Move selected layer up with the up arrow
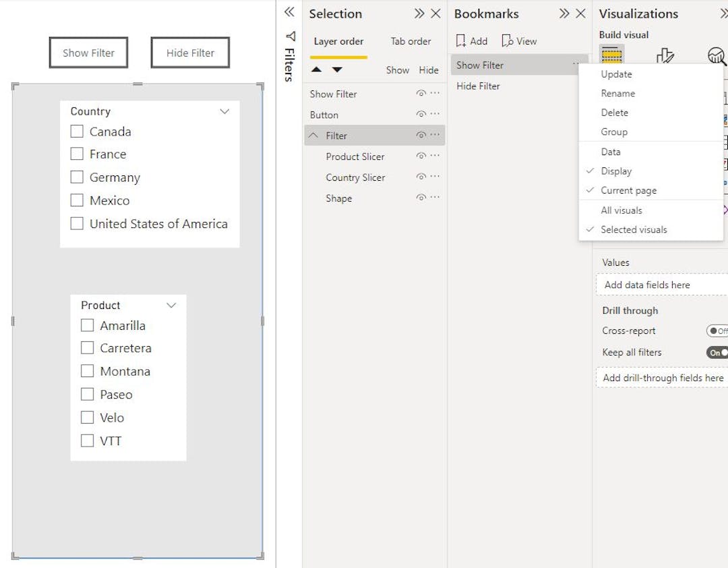 click(317, 69)
